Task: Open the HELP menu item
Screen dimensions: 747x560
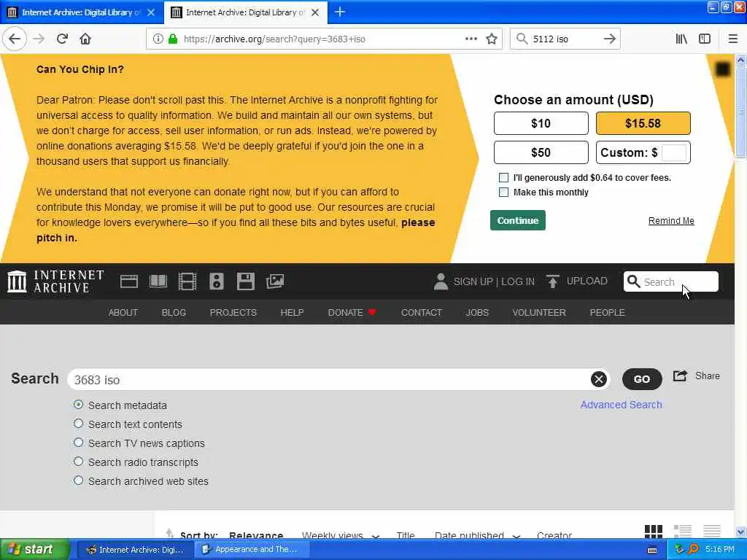Action: click(x=292, y=312)
